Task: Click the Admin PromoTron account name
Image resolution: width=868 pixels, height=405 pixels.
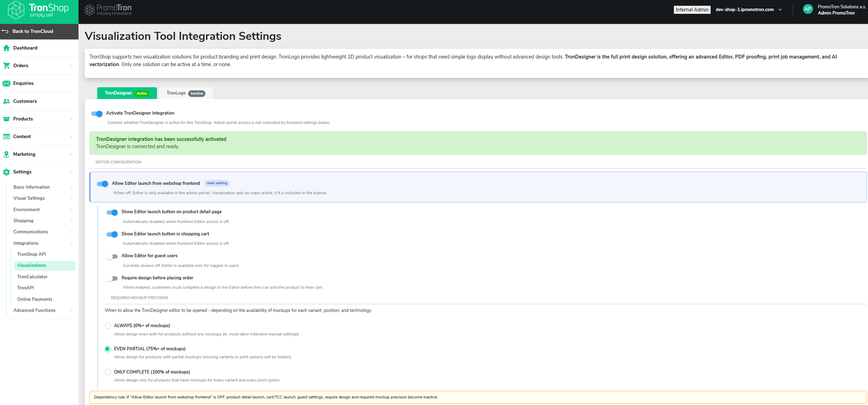Action: 836,13
